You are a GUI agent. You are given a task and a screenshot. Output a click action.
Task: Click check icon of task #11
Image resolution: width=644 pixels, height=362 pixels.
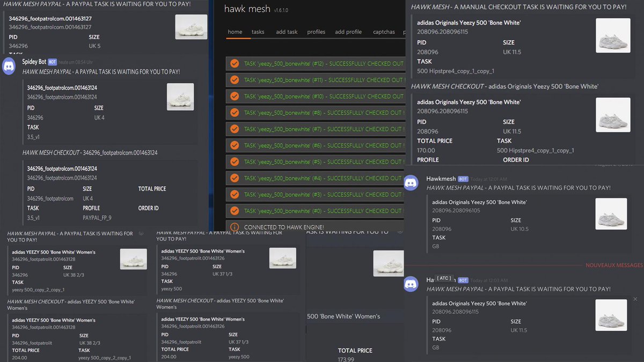coord(235,80)
